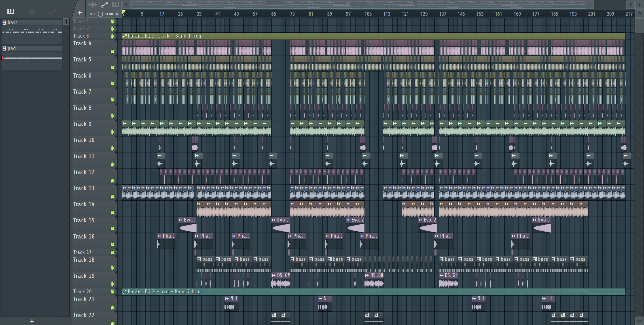Viewport: 644px width, 325px height.
Task: Select the first DS..G# clip on Track 19
Action: pos(281,280)
